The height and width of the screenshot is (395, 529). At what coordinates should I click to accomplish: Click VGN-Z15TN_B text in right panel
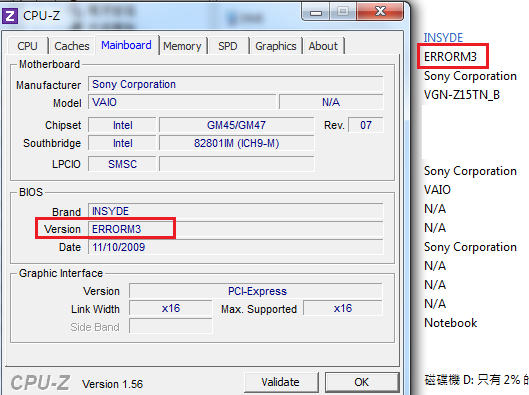[x=462, y=95]
